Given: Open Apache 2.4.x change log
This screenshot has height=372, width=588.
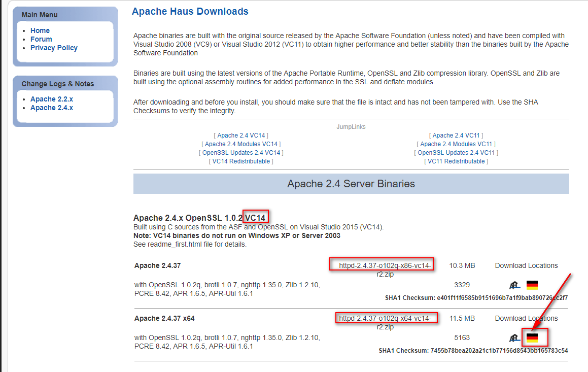Looking at the screenshot, I should point(52,108).
